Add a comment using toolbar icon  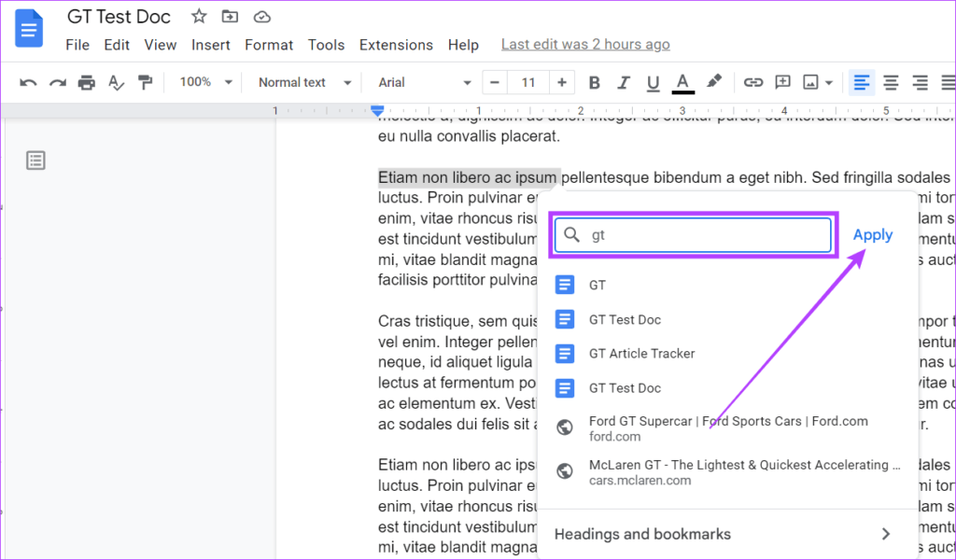(x=782, y=83)
